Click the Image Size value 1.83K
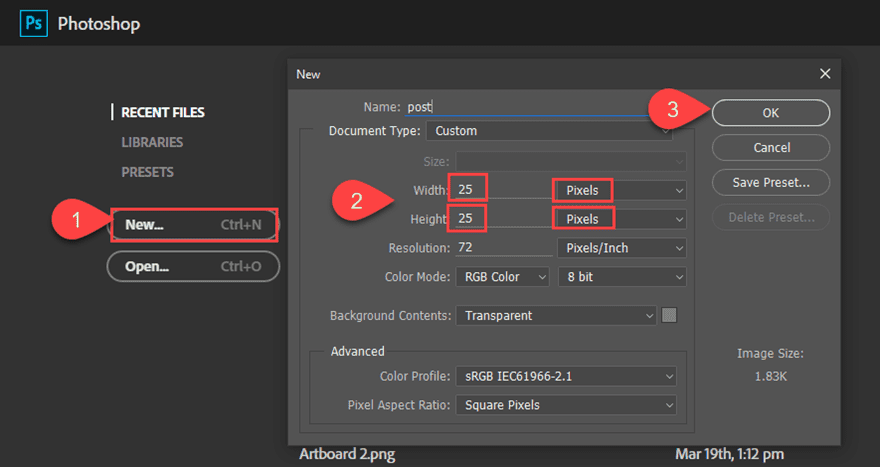880x467 pixels. tap(770, 377)
